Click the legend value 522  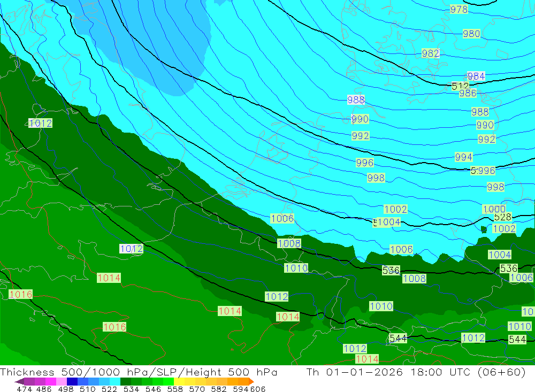click(x=109, y=389)
